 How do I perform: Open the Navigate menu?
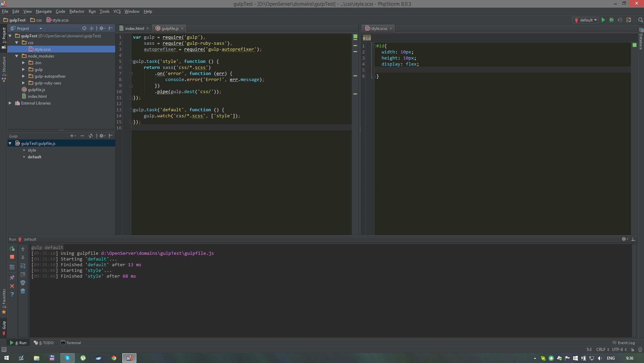click(x=44, y=11)
